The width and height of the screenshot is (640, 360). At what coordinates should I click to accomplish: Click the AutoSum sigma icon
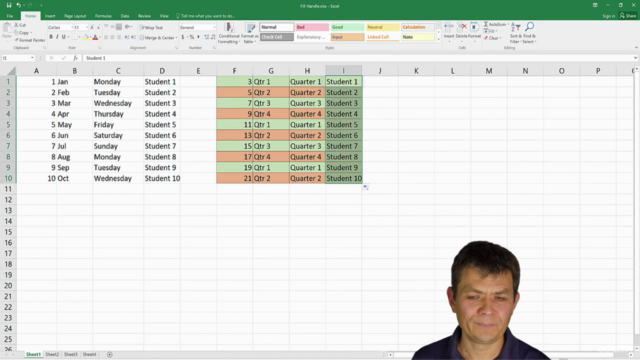(x=486, y=24)
